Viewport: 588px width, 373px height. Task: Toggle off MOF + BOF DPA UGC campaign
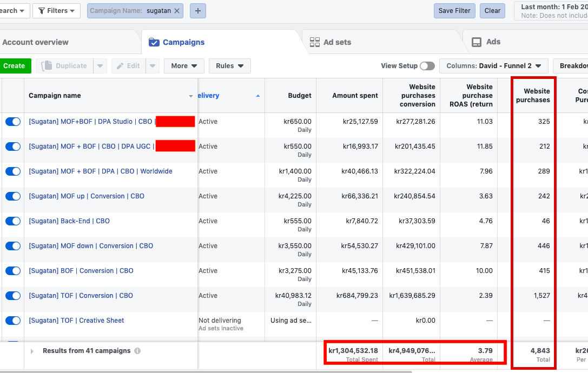pos(13,146)
